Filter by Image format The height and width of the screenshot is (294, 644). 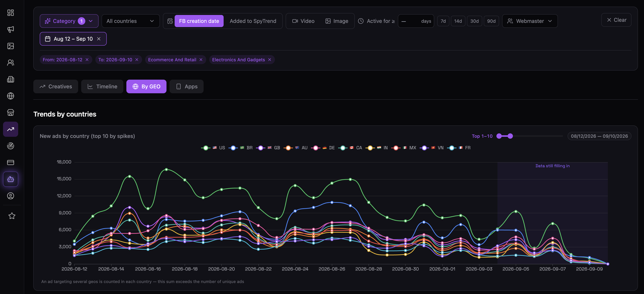tap(337, 21)
